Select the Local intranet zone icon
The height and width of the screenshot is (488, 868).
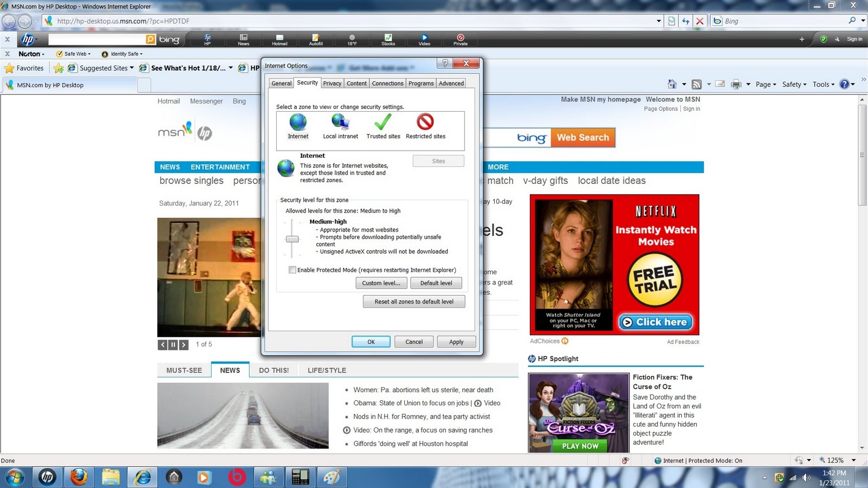[340, 122]
